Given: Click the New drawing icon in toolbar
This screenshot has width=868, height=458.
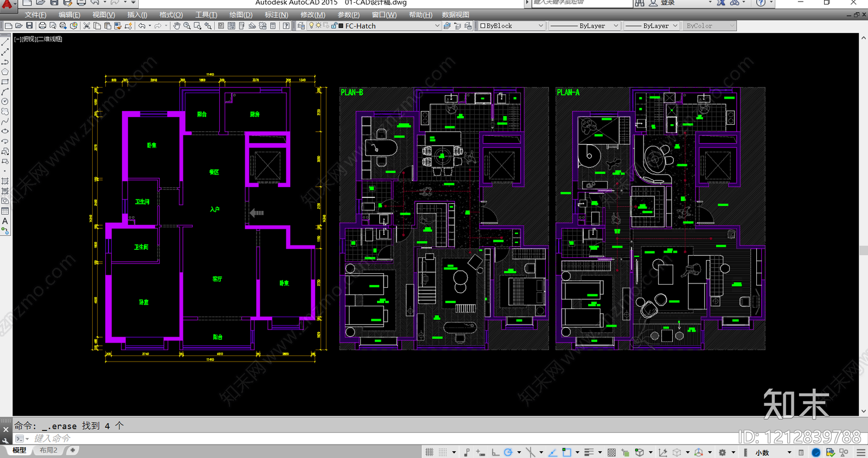Looking at the screenshot, I should pos(8,25).
